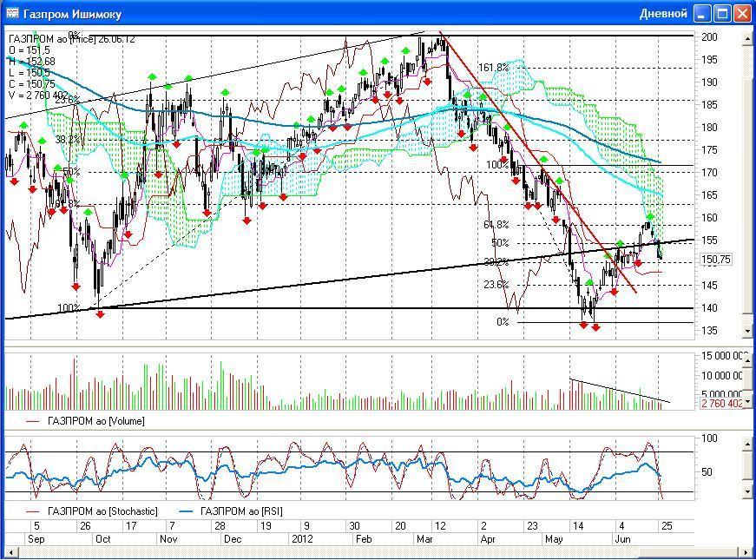Click the 'L = 150,5' low price readout
756x560 pixels.
click(x=29, y=72)
